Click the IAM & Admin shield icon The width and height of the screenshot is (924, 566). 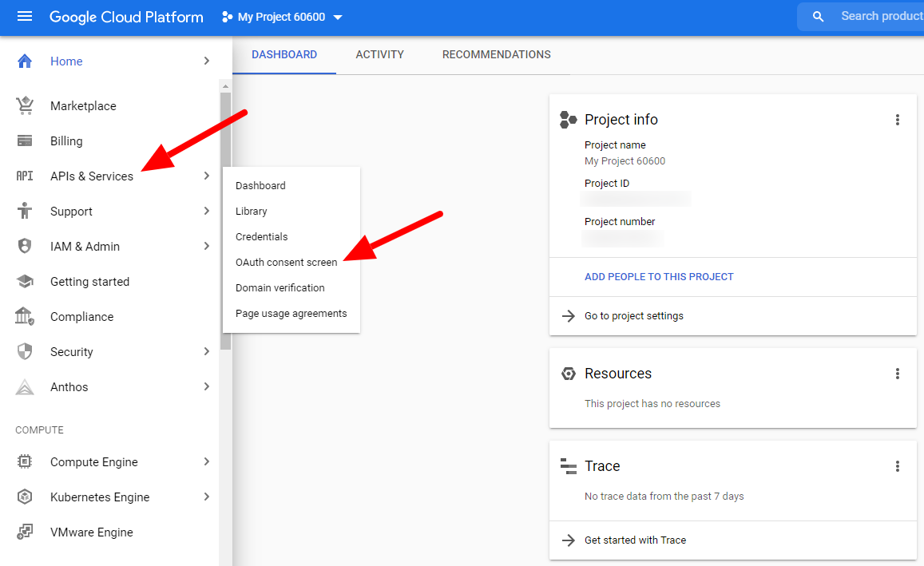25,247
